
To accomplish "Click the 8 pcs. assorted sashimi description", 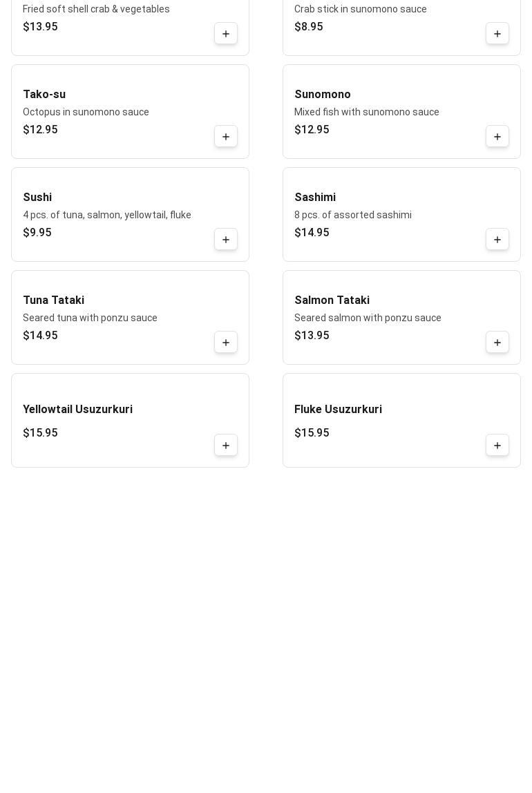I will (x=353, y=215).
